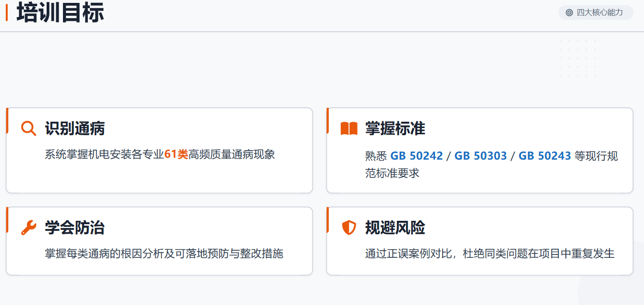Click the 学会防治 card heading
The width and height of the screenshot is (644, 305).
[x=75, y=228]
